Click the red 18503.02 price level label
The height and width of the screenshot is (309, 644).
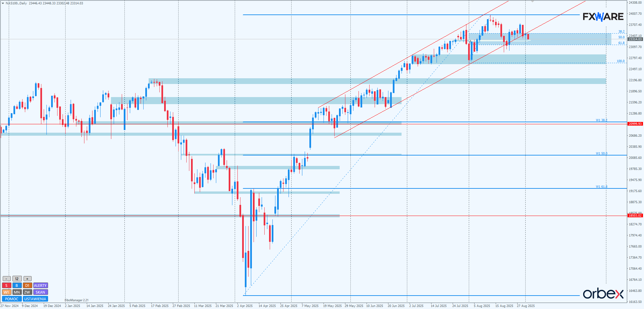tap(635, 216)
